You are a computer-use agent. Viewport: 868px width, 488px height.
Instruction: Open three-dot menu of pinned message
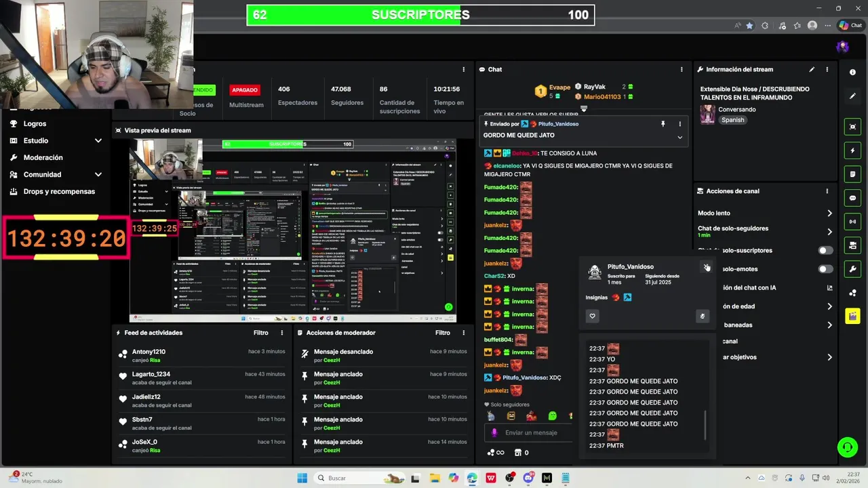pyautogui.click(x=679, y=124)
